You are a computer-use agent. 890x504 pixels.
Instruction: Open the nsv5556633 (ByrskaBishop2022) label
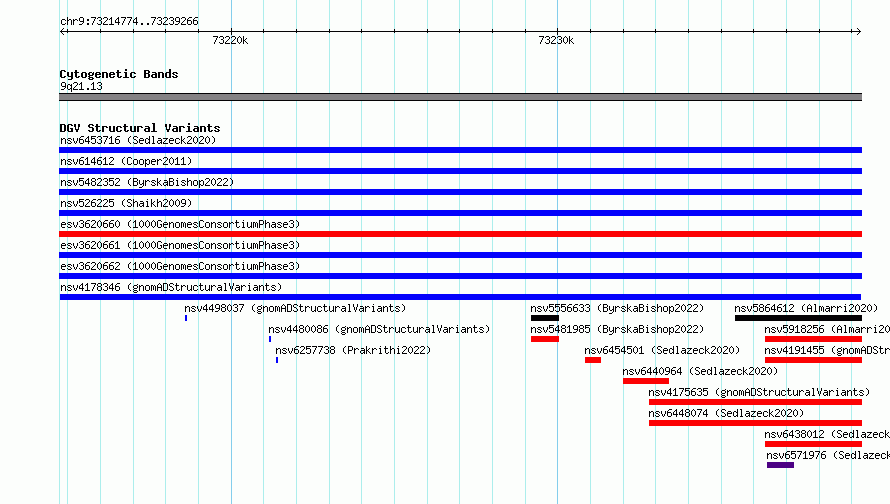click(617, 308)
